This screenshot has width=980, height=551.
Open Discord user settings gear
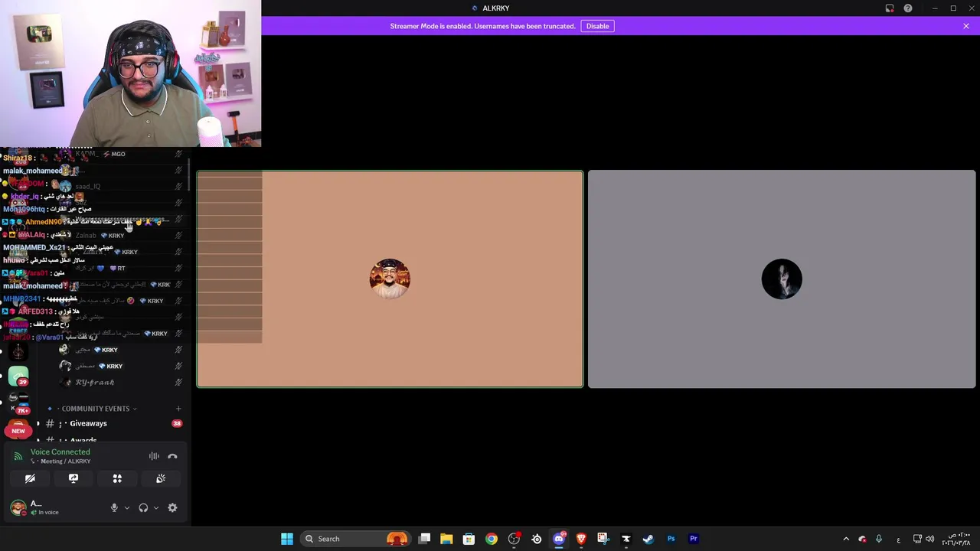tap(172, 507)
